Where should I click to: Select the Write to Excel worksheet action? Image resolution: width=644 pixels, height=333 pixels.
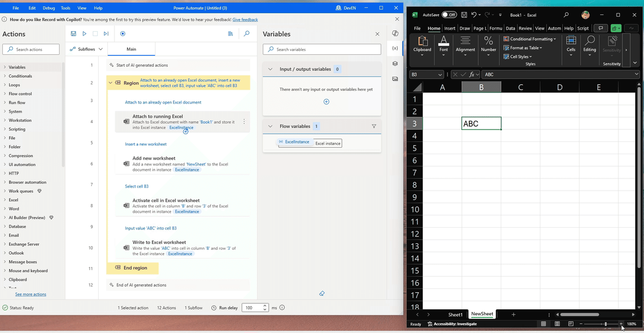(181, 248)
